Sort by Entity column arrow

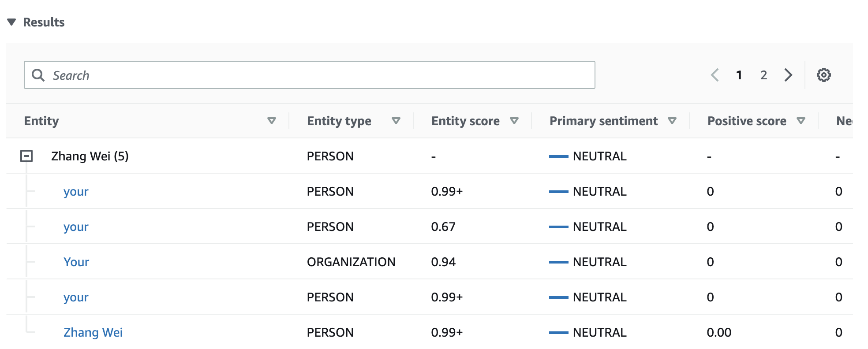click(272, 121)
